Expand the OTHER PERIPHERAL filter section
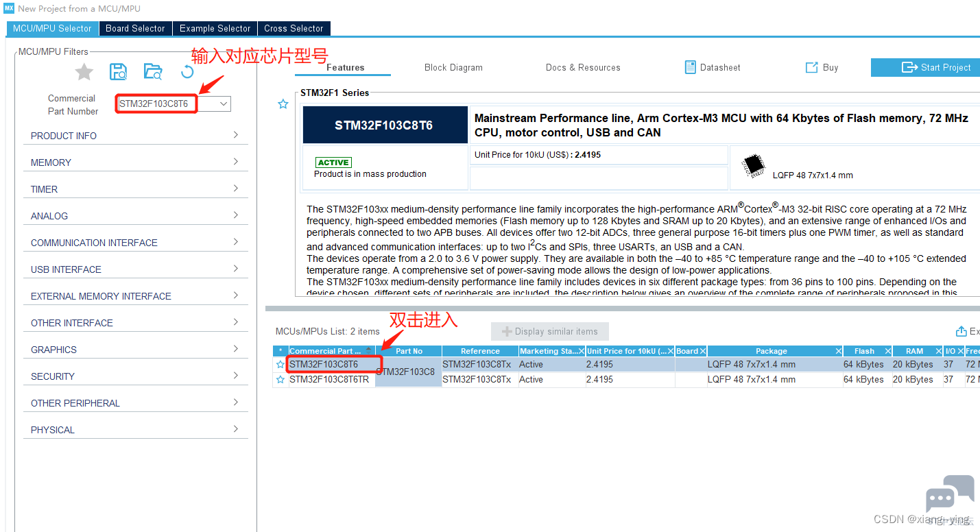The width and height of the screenshot is (980, 532). pyautogui.click(x=135, y=403)
